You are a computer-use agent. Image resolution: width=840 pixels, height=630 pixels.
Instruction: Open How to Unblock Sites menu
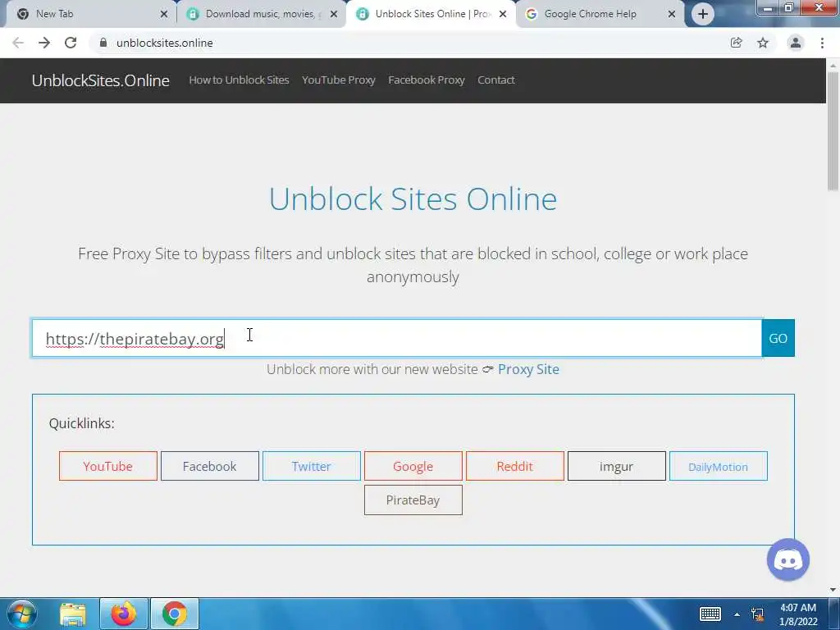click(239, 80)
